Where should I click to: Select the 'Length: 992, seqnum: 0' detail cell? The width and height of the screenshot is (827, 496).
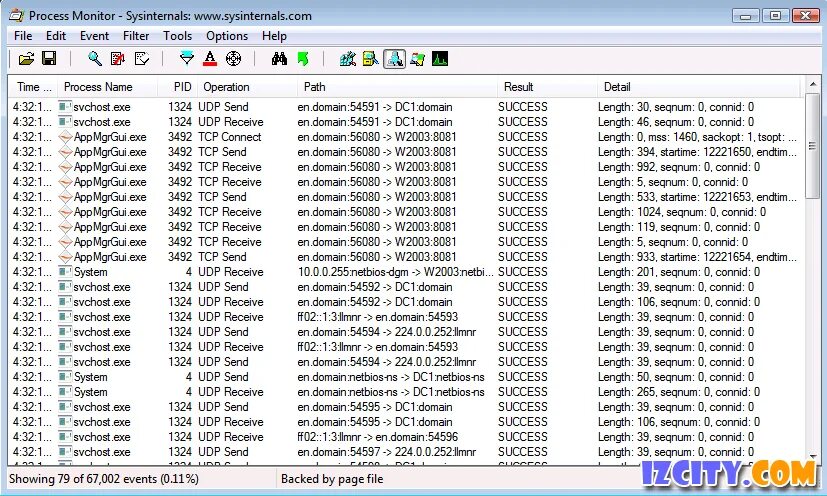(679, 167)
